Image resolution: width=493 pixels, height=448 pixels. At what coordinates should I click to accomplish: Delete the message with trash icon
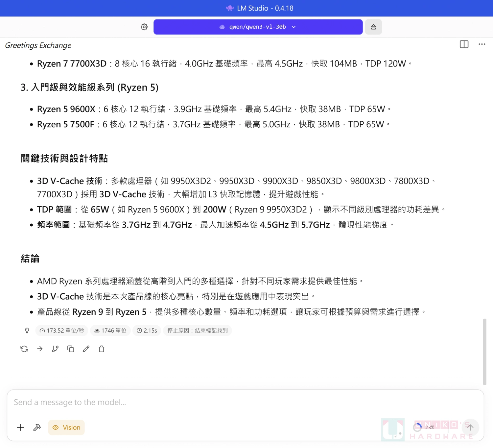click(x=102, y=349)
